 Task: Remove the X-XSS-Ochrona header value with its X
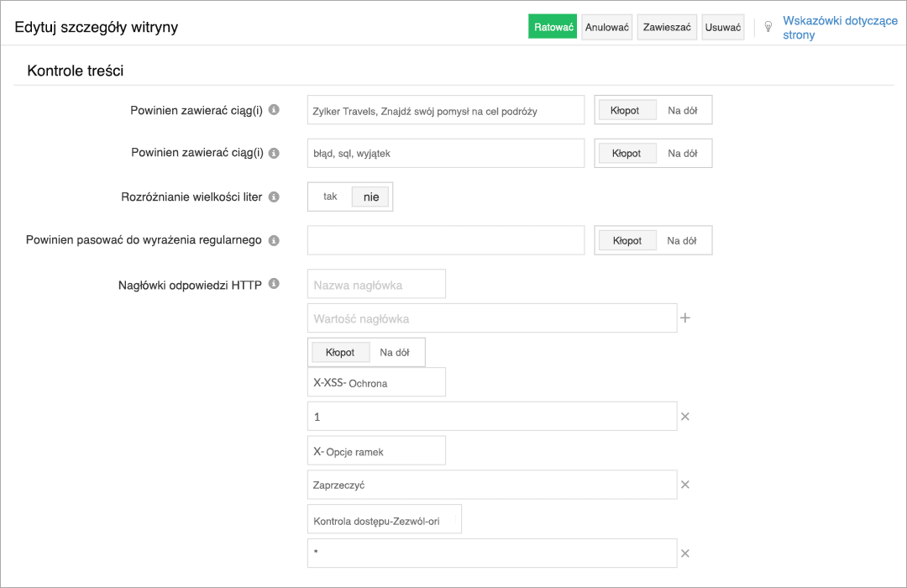pyautogui.click(x=685, y=416)
